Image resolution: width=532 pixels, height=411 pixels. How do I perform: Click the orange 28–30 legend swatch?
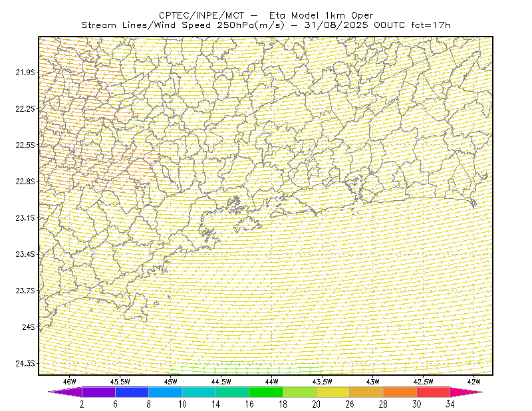(x=400, y=392)
